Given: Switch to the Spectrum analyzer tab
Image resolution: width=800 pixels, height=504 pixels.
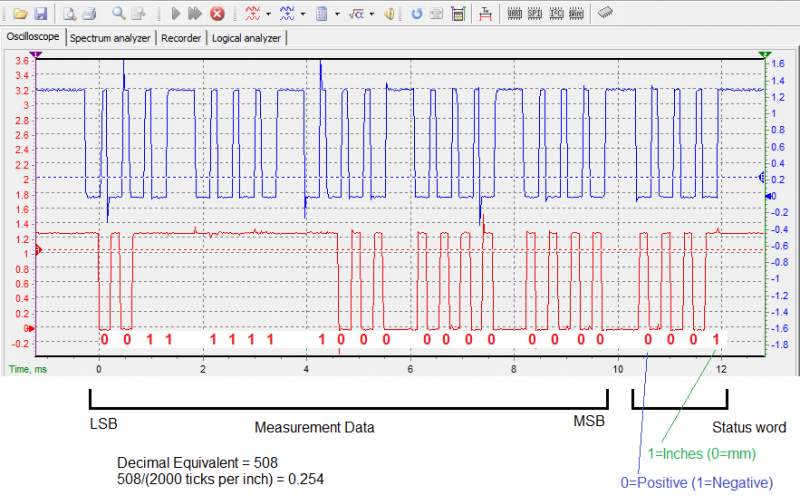Looking at the screenshot, I should pos(110,38).
